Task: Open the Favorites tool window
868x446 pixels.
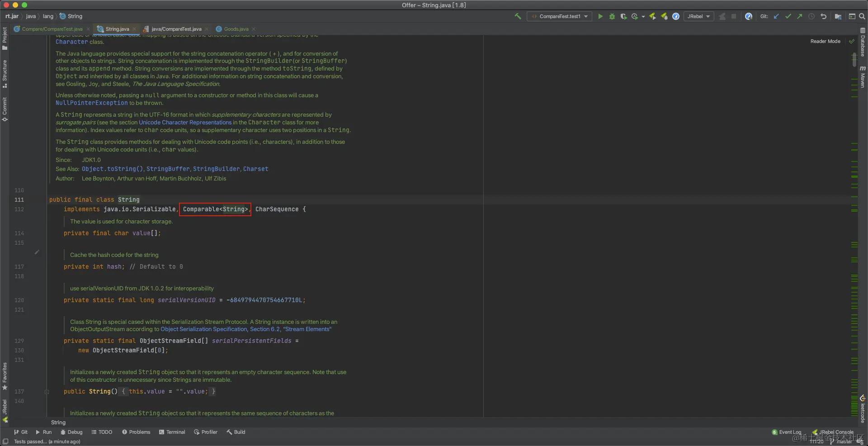Action: 5,376
